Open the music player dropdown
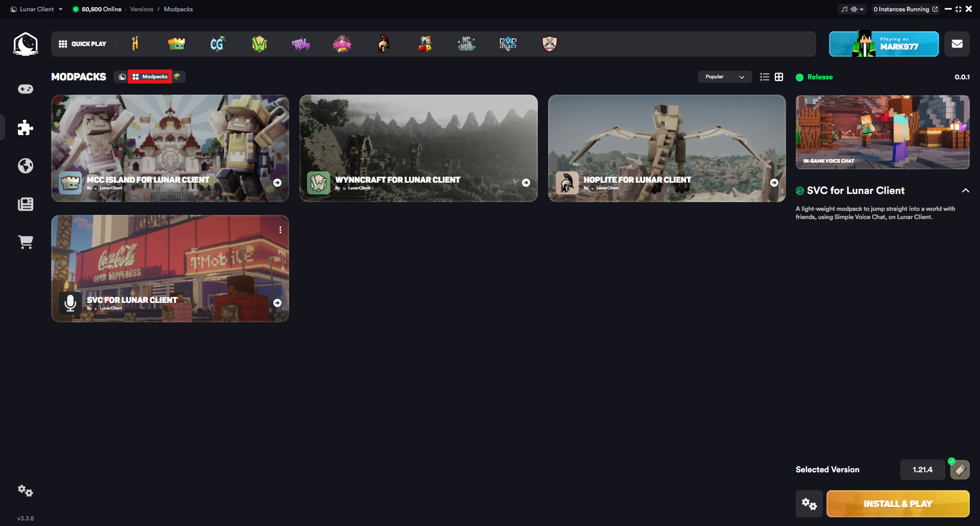The width and height of the screenshot is (980, 526). tap(853, 9)
